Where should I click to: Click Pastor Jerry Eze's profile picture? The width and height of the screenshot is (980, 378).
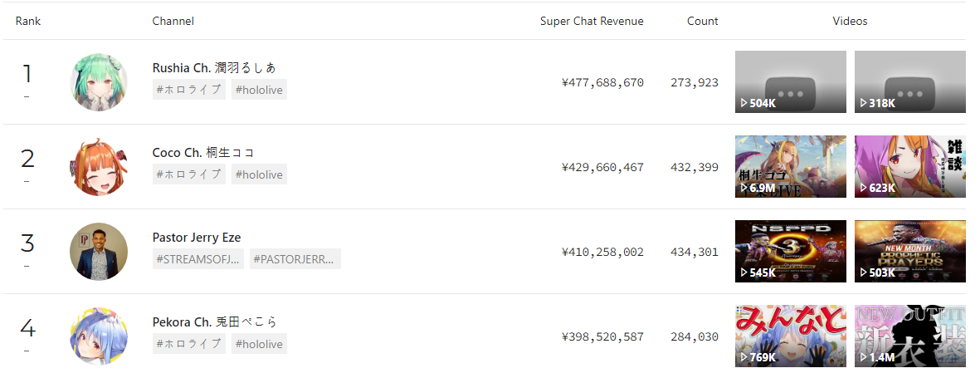click(99, 252)
